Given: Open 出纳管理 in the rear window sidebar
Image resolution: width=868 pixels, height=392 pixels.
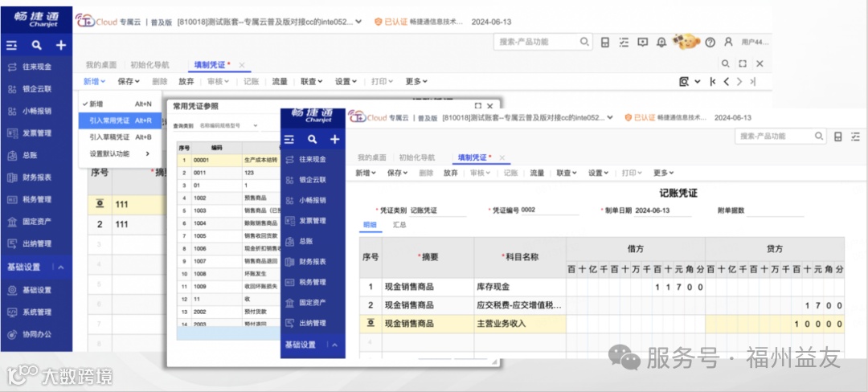Looking at the screenshot, I should 36,244.
